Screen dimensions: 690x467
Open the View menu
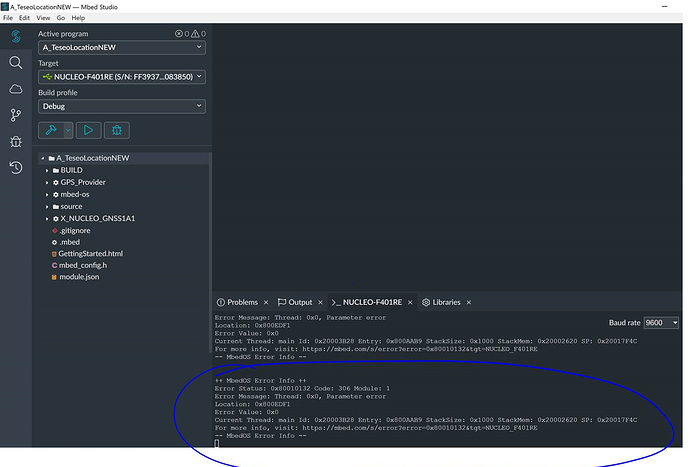[x=43, y=18]
